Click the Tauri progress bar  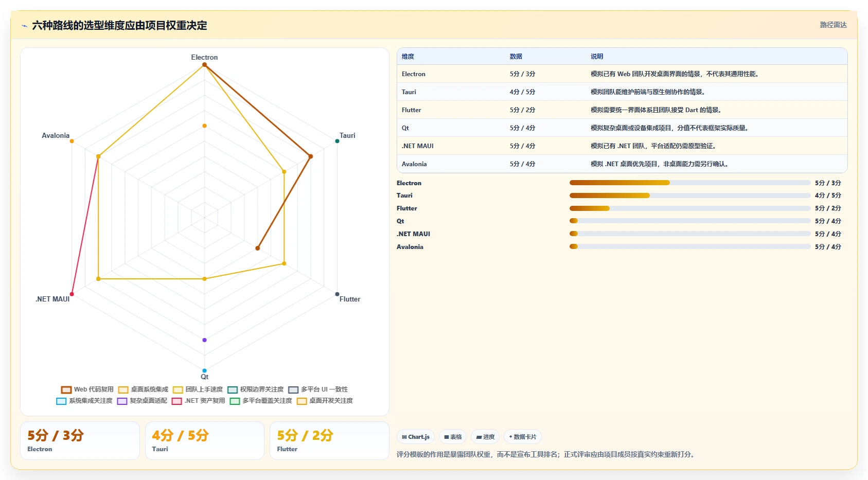pos(690,195)
